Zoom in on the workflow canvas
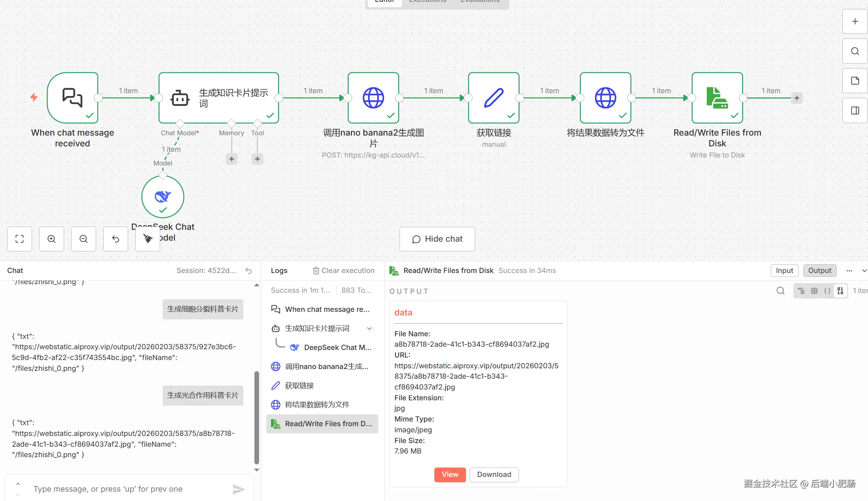The width and height of the screenshot is (868, 501). click(x=51, y=239)
